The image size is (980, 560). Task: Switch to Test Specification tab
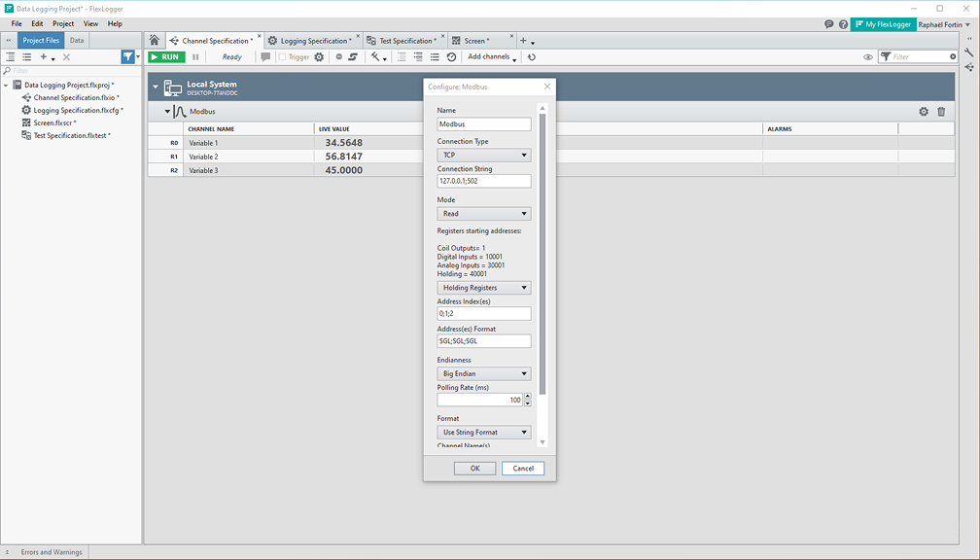[403, 41]
